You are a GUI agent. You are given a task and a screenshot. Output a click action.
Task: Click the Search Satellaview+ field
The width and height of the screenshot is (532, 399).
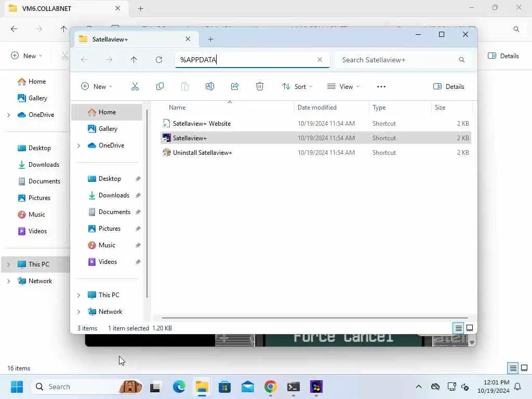tap(403, 60)
